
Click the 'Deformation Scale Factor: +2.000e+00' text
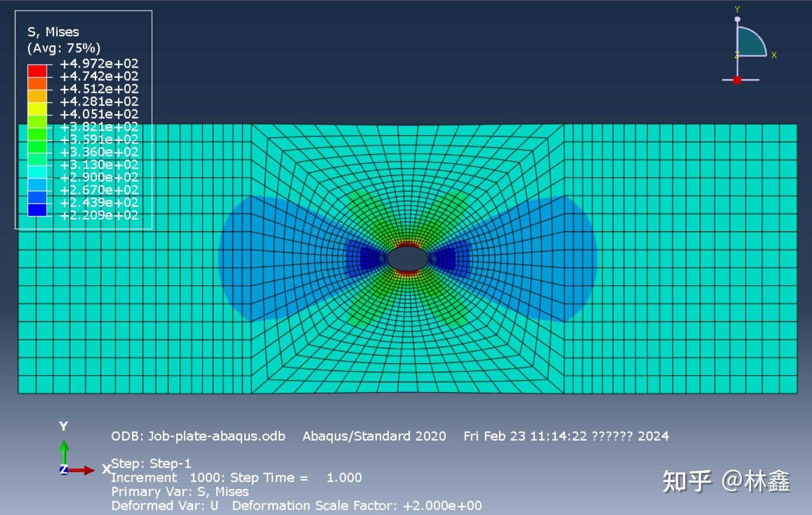357,506
